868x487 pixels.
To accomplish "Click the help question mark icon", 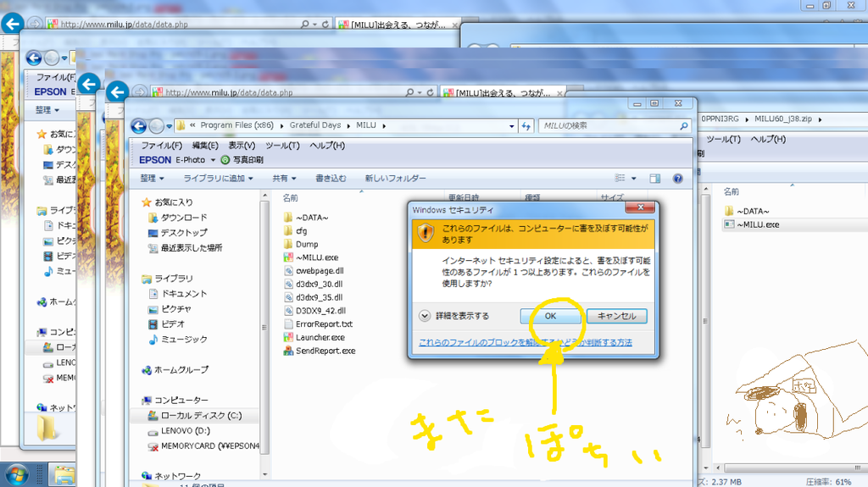I will (677, 178).
